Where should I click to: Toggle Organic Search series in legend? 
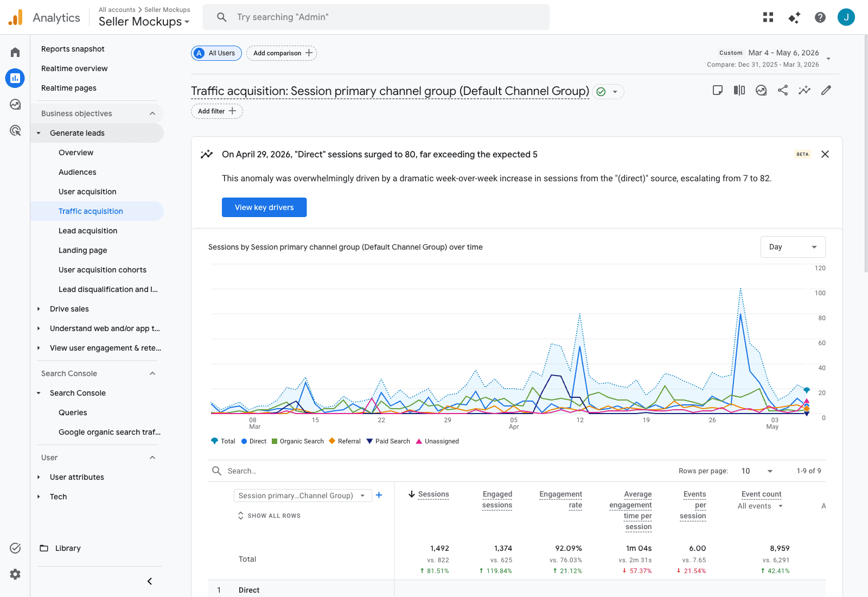[298, 441]
